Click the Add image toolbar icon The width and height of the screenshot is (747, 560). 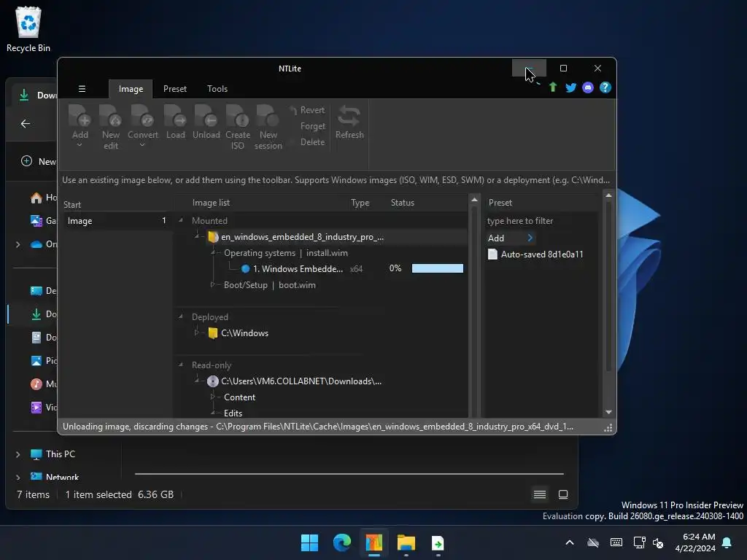80,117
